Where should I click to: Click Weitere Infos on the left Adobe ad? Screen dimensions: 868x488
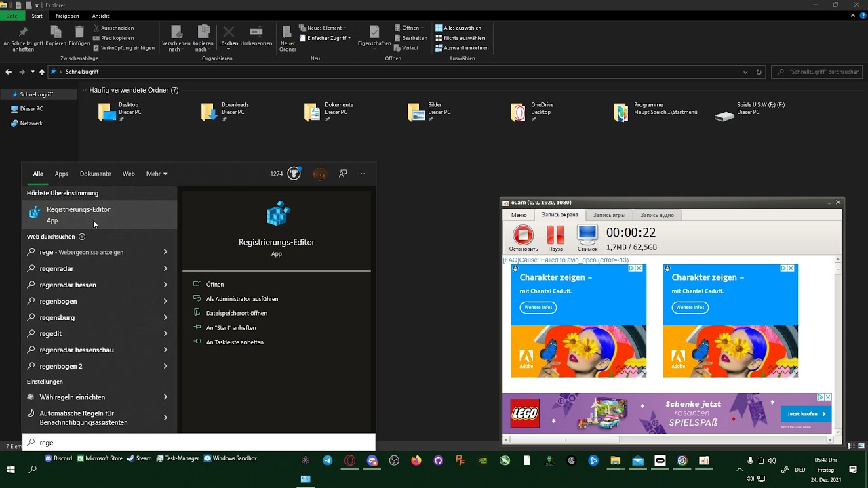[538, 308]
